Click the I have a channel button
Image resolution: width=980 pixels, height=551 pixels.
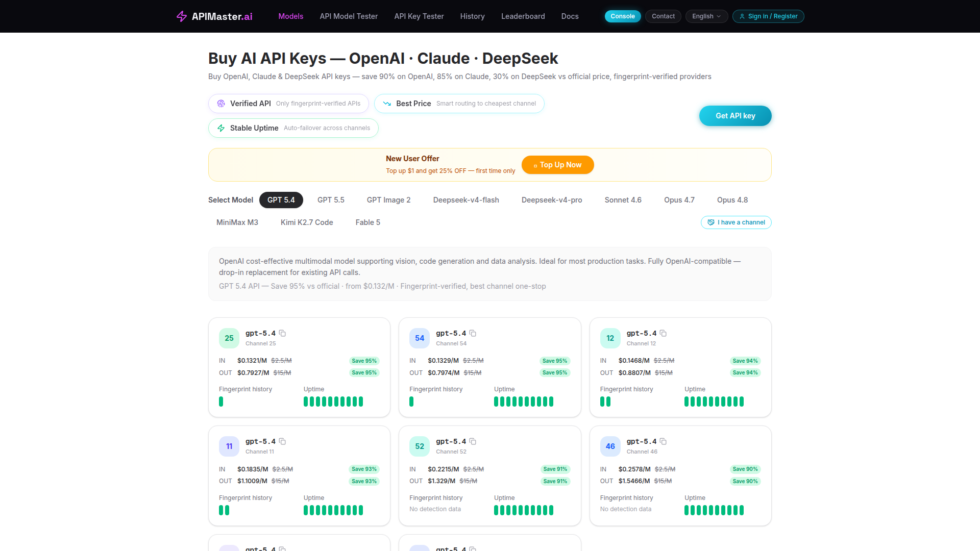pyautogui.click(x=736, y=222)
